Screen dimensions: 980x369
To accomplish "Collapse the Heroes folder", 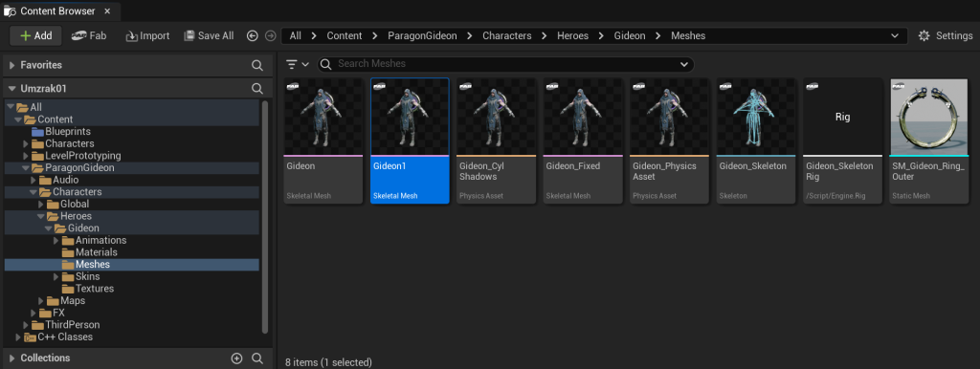I will point(40,216).
